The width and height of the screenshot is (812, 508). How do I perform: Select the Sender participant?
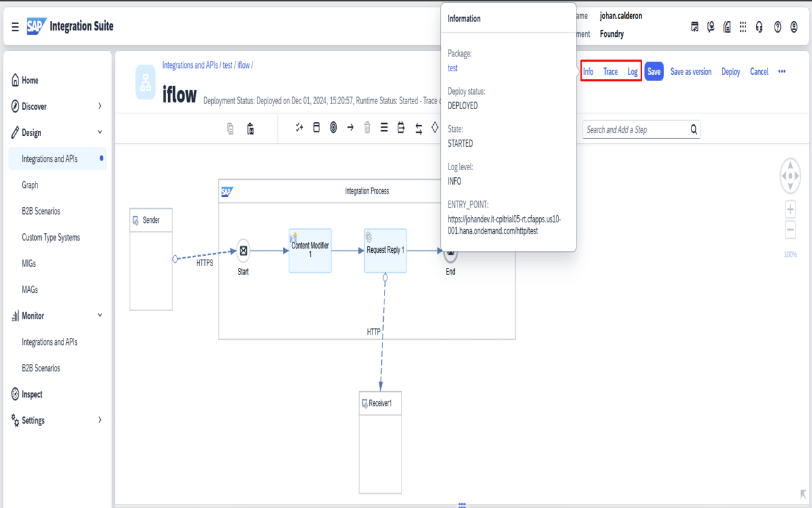pyautogui.click(x=151, y=259)
